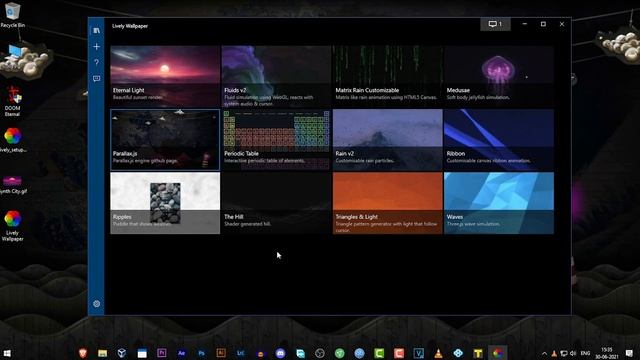Select the Periodic Table wallpaper

[276, 140]
